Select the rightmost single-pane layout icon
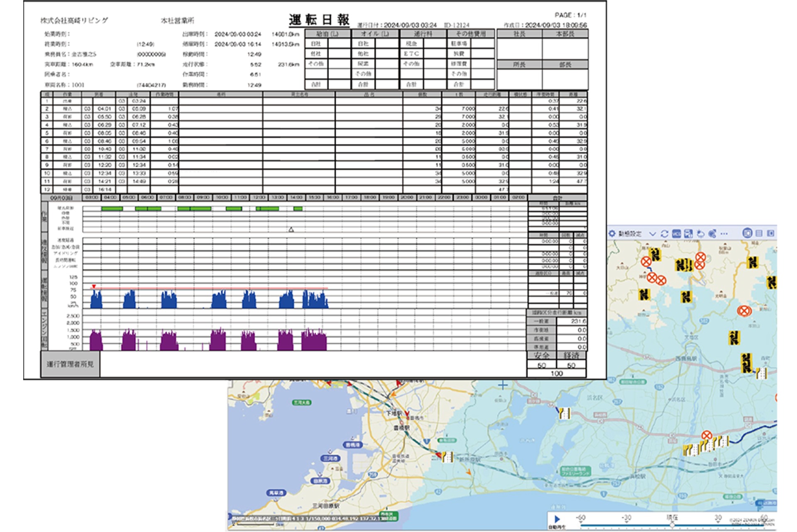The image size is (797, 532). (x=770, y=233)
